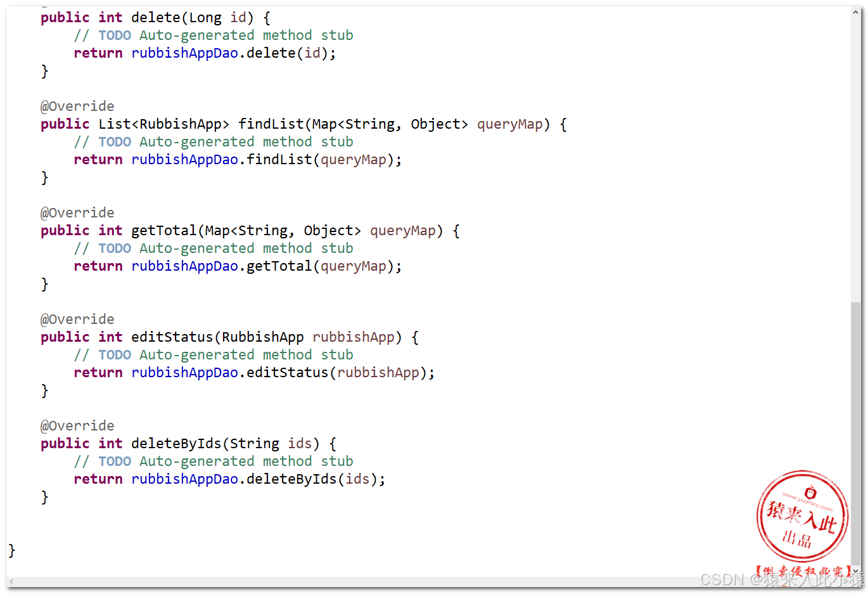Click the @Override annotation above editStatus

tap(77, 320)
